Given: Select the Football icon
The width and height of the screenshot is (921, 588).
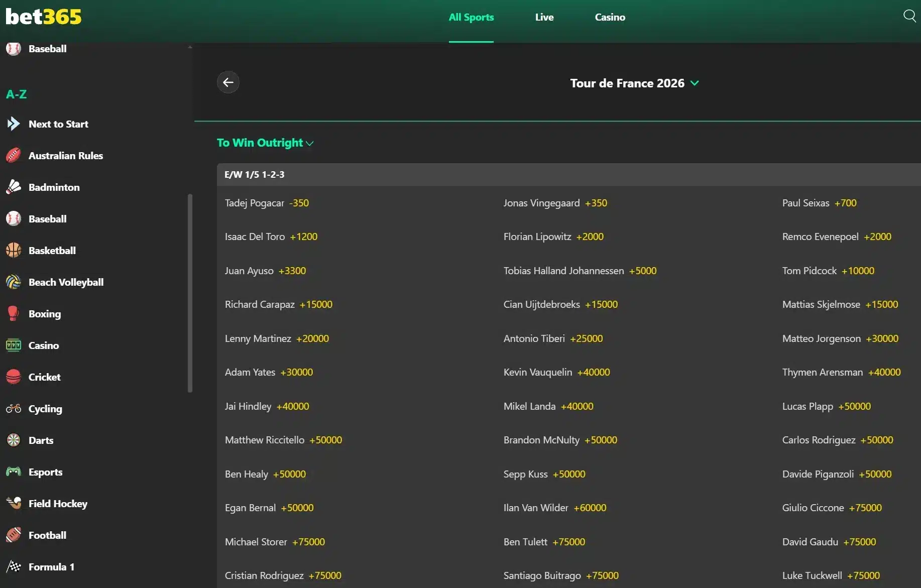Looking at the screenshot, I should tap(14, 535).
